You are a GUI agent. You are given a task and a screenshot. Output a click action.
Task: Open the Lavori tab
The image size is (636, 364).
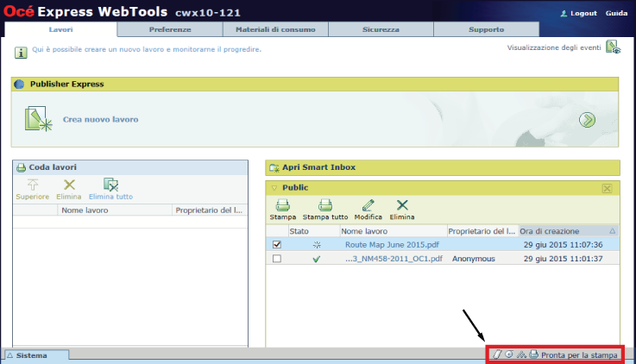pos(61,29)
